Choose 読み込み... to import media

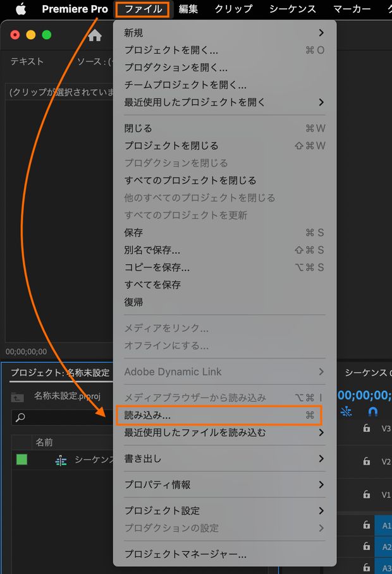coord(219,415)
